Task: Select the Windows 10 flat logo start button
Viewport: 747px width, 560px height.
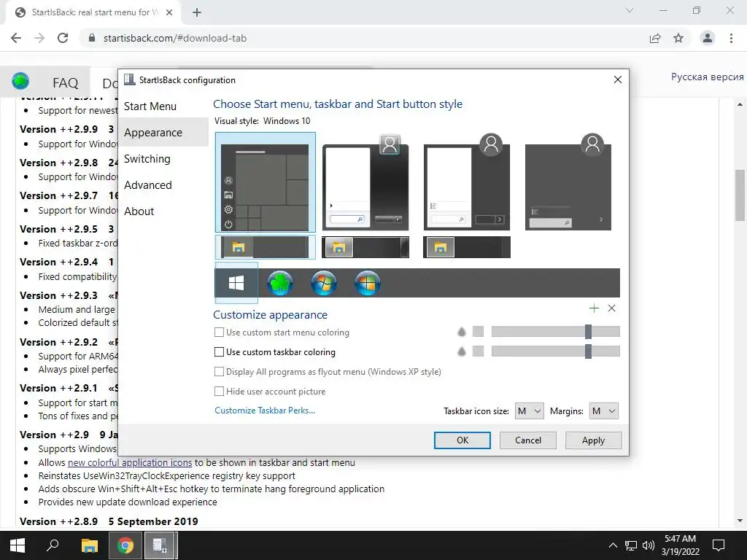Action: click(236, 283)
